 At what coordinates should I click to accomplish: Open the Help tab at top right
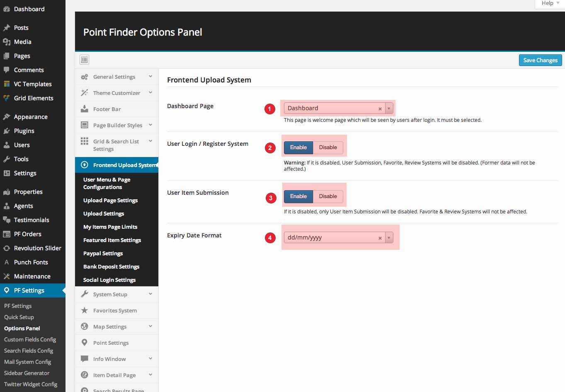(550, 3)
